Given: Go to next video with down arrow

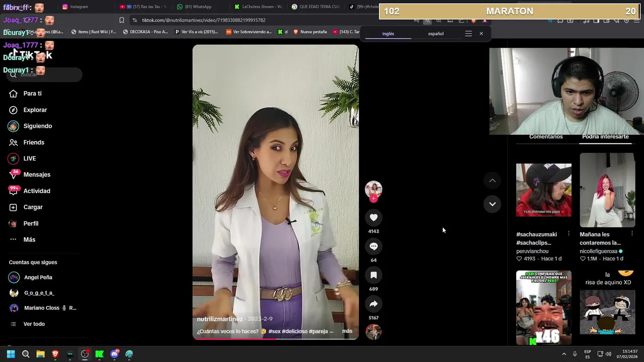Looking at the screenshot, I should (x=493, y=204).
